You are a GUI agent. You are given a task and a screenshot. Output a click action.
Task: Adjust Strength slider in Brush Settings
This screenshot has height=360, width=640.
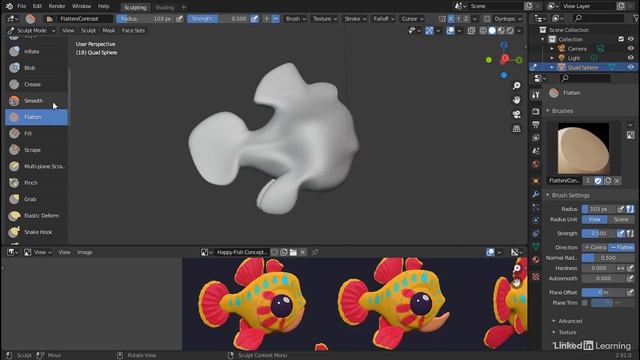coord(599,233)
